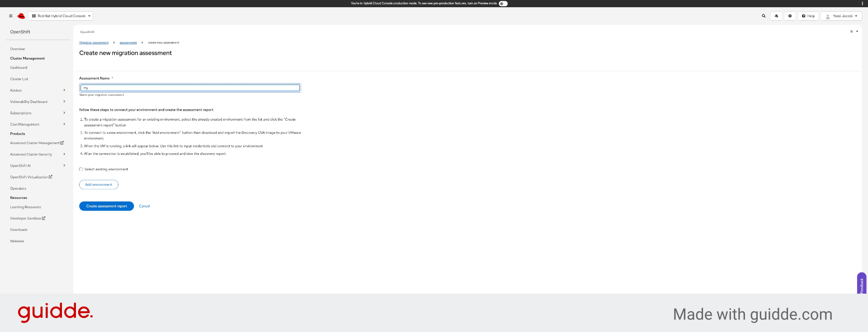Click the Red Hat fedora logo
Viewport: 868px width, 332px height.
[21, 16]
